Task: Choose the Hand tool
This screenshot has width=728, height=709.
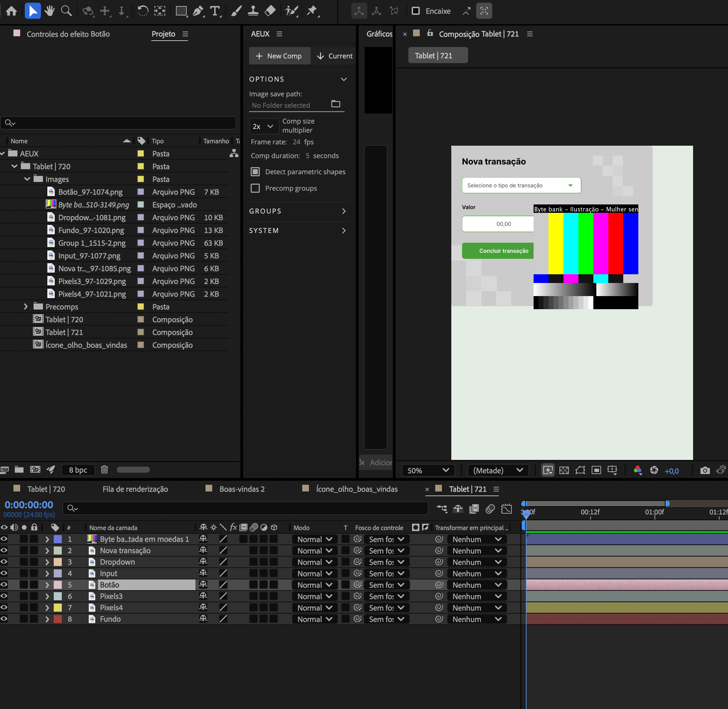Action: click(x=49, y=11)
